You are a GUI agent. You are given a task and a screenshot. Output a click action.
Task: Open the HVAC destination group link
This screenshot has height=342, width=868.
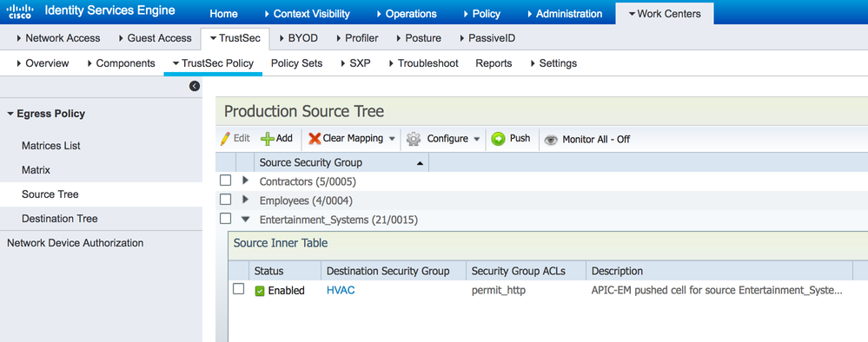(x=341, y=290)
